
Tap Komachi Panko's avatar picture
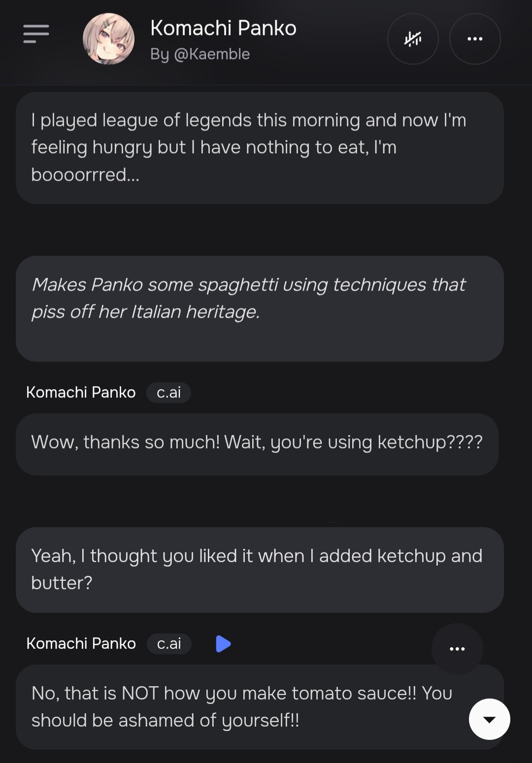coord(108,39)
